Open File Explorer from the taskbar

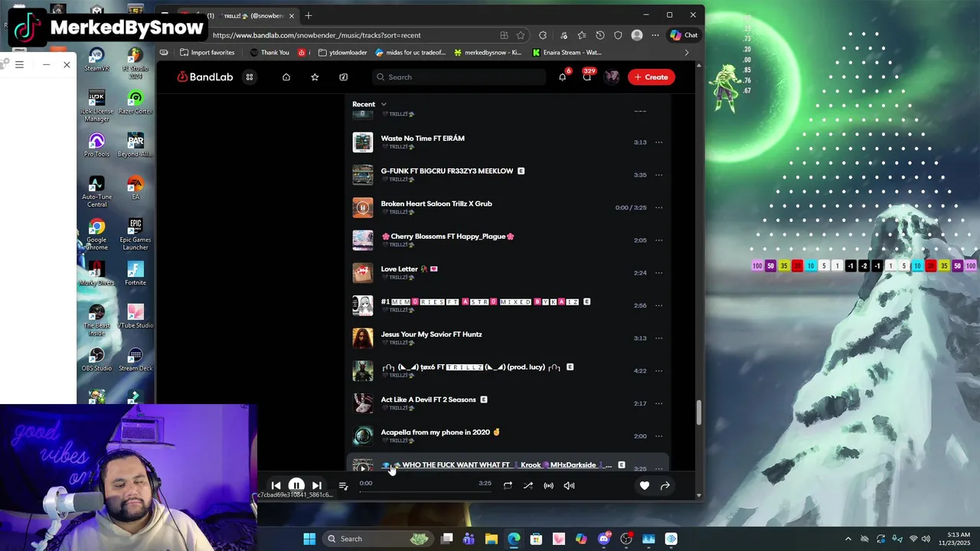click(492, 539)
